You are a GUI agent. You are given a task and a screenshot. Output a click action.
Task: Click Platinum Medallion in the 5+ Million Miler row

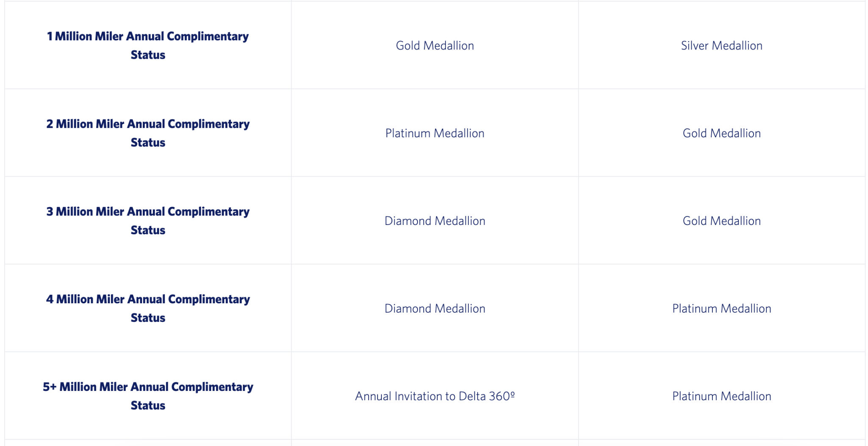click(x=721, y=396)
